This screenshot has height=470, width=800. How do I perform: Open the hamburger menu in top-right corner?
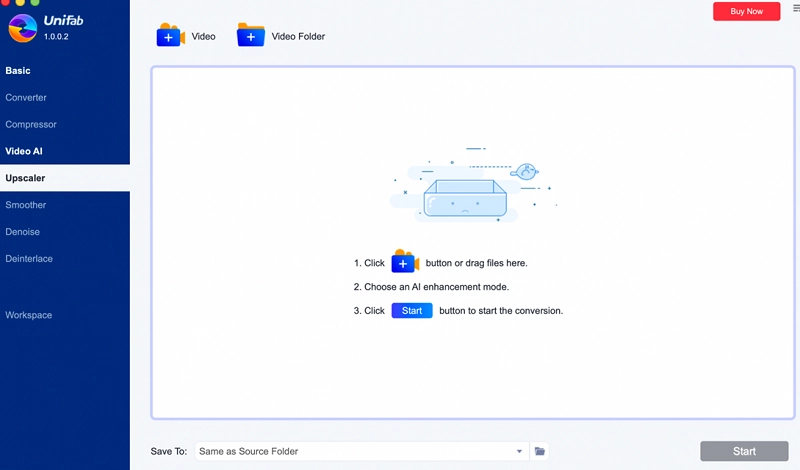(x=795, y=8)
